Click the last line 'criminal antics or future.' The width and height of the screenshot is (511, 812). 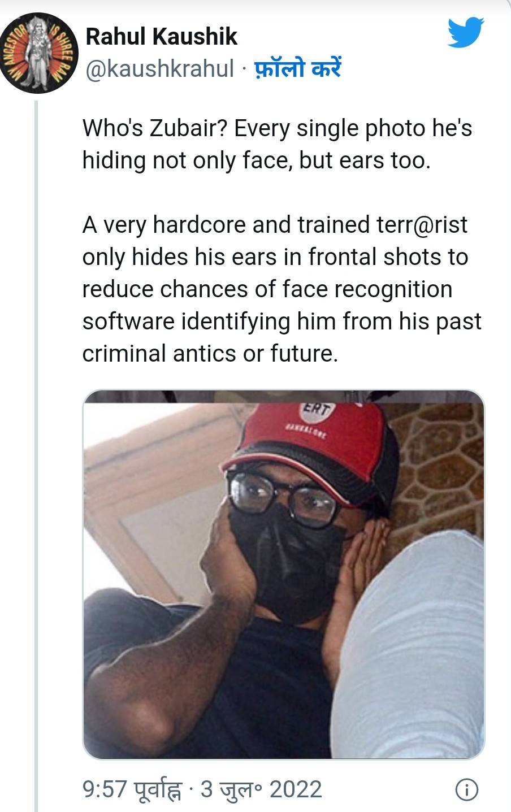tap(210, 354)
